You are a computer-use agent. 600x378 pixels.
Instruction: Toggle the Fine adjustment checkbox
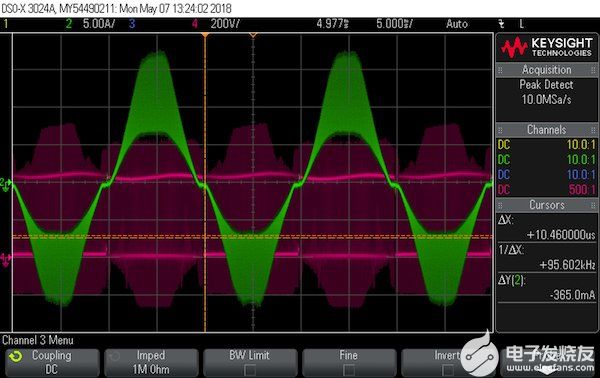[348, 370]
